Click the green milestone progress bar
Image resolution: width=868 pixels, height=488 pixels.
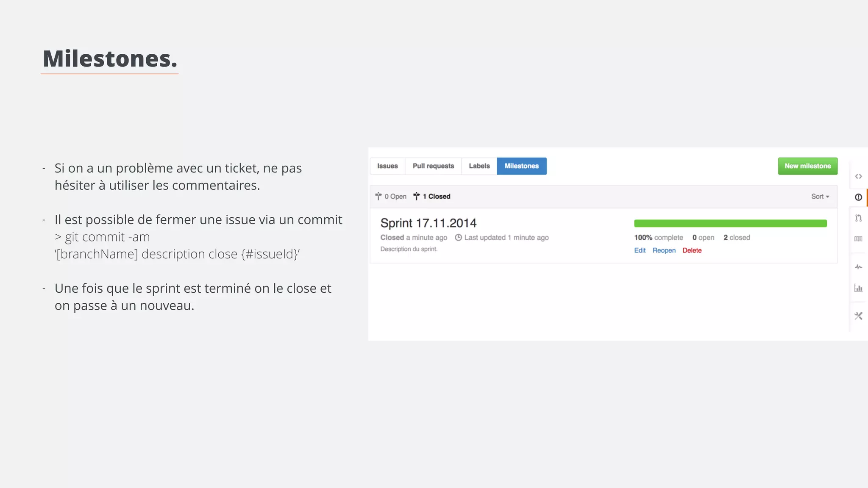point(730,223)
